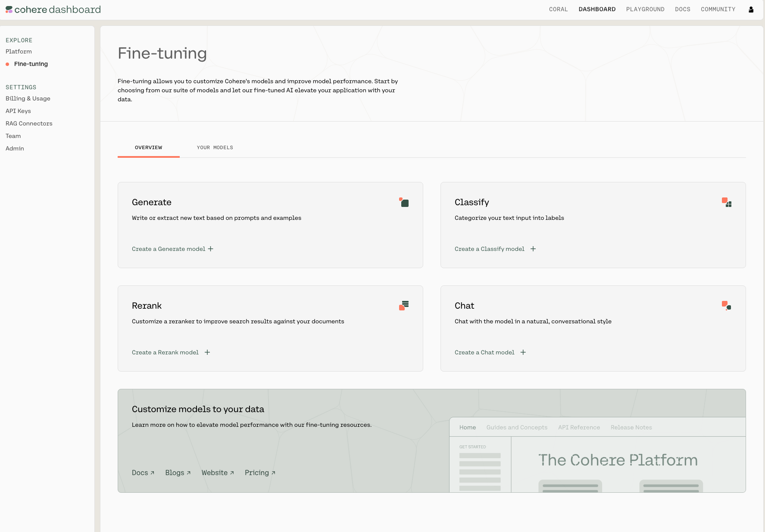Viewport: 765px width, 532px height.
Task: Click 'Write or extract new text' description
Action: (x=216, y=218)
